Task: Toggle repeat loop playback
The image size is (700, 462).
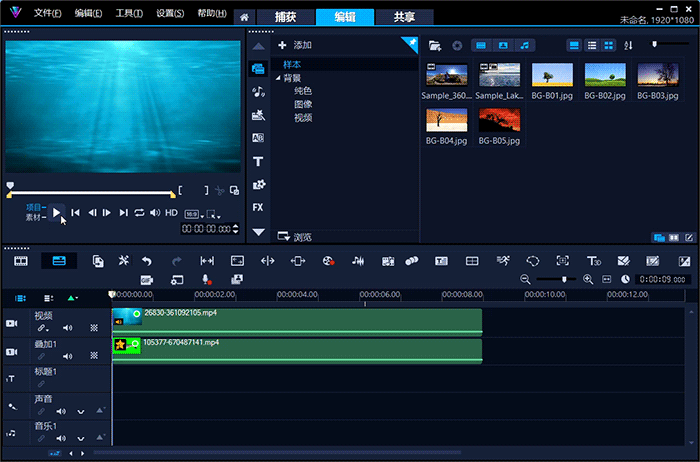Action: [140, 212]
